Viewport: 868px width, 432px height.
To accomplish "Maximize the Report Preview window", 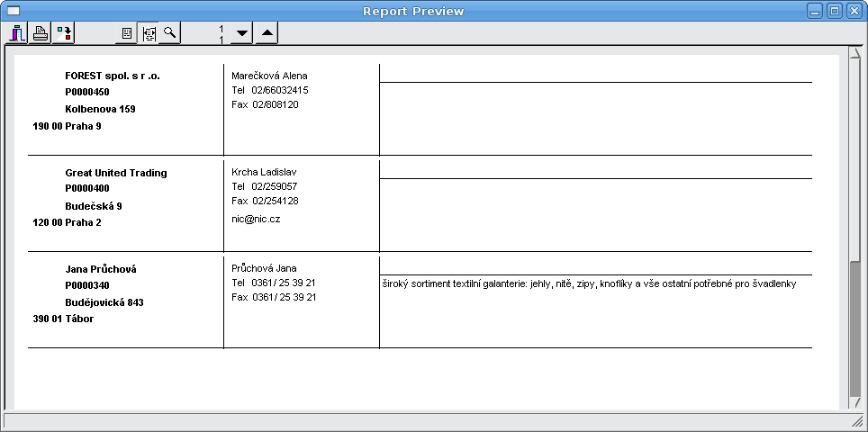I will click(834, 11).
